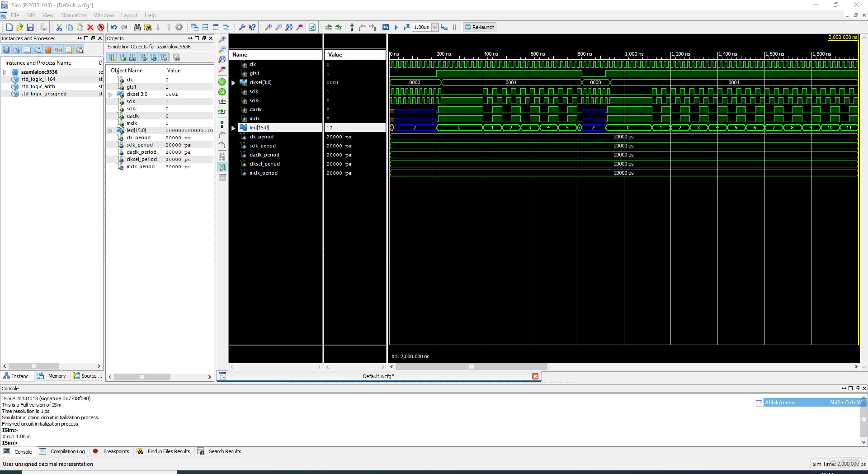Screen dimensions: 868x474
Task: Toggle the Input Ports filter in the Objects panel
Action: click(112, 57)
